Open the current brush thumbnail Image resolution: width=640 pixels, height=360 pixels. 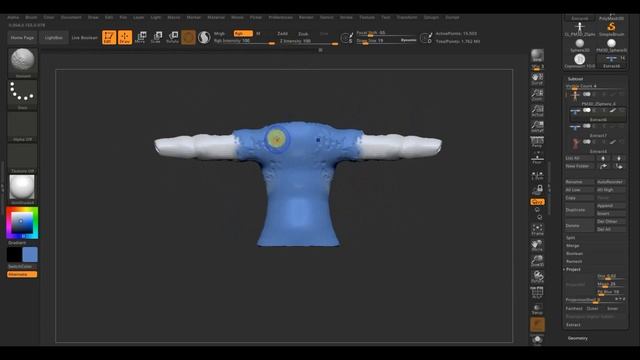22,62
